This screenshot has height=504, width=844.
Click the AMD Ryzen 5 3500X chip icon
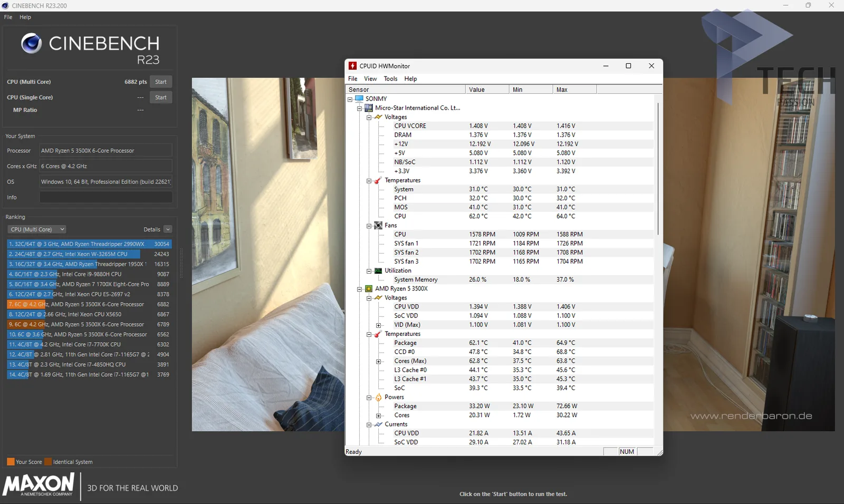[369, 288]
